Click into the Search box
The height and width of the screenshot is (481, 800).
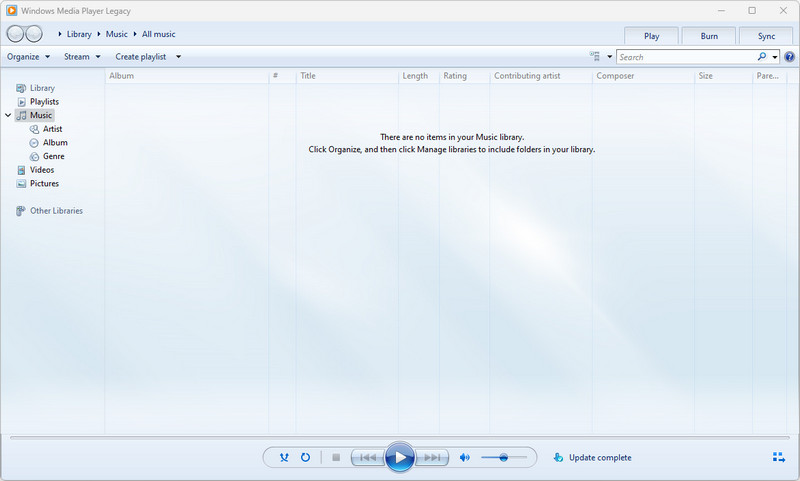coord(686,57)
